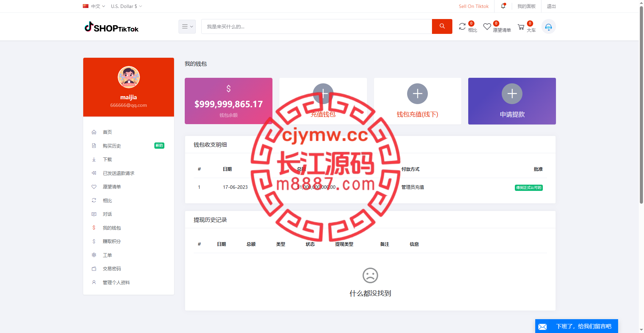Select 我的钱包 in the sidebar menu
This screenshot has width=644, height=333.
click(x=112, y=228)
